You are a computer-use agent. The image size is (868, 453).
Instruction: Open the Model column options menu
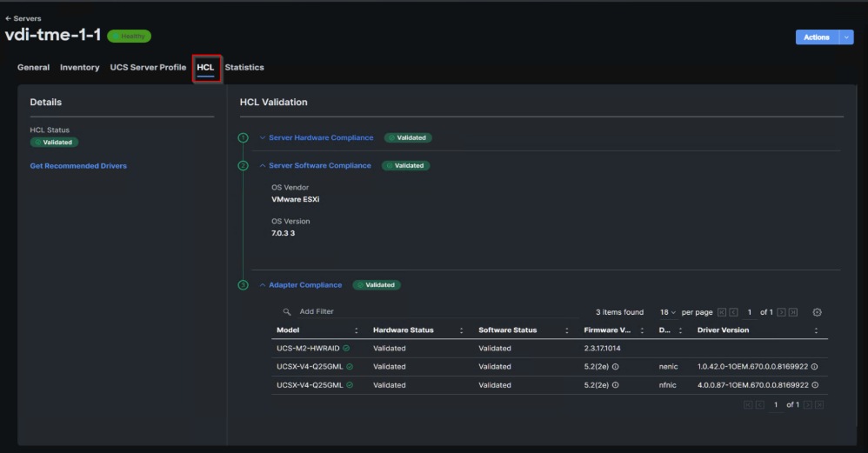pyautogui.click(x=357, y=330)
